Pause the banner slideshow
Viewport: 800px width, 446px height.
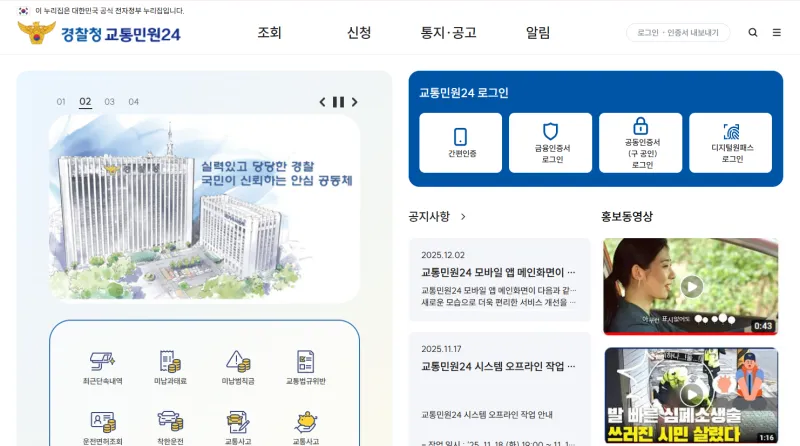[338, 102]
